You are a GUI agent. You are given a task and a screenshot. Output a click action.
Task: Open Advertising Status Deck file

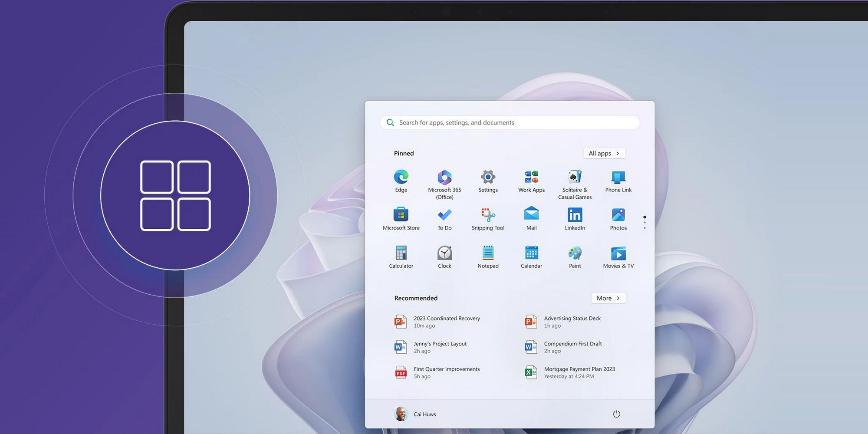563,322
